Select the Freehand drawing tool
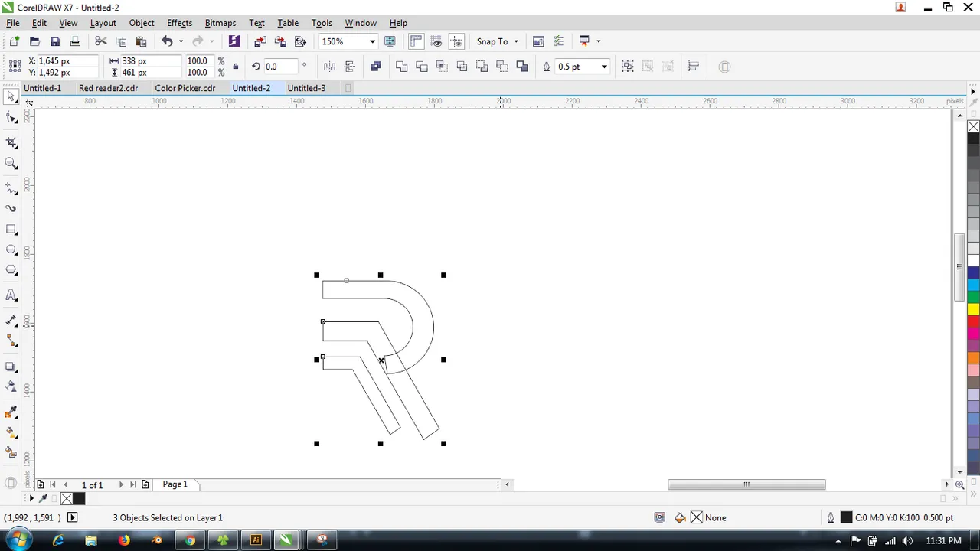The image size is (980, 551). pos(11,187)
